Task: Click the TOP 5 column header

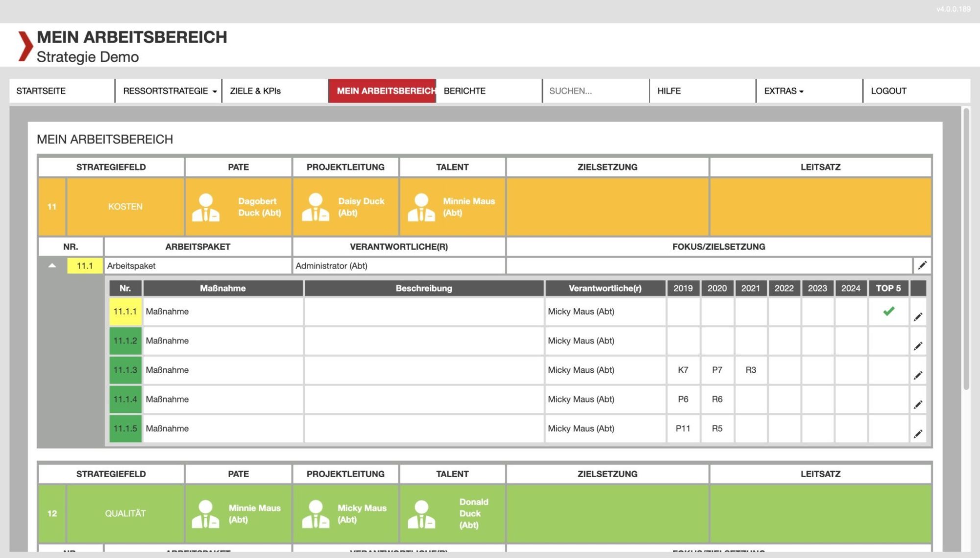Action: click(888, 289)
